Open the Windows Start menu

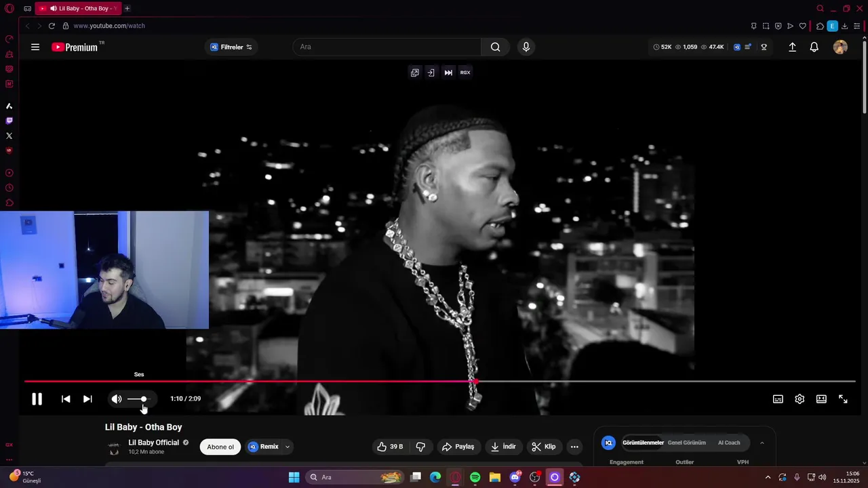pos(294,477)
